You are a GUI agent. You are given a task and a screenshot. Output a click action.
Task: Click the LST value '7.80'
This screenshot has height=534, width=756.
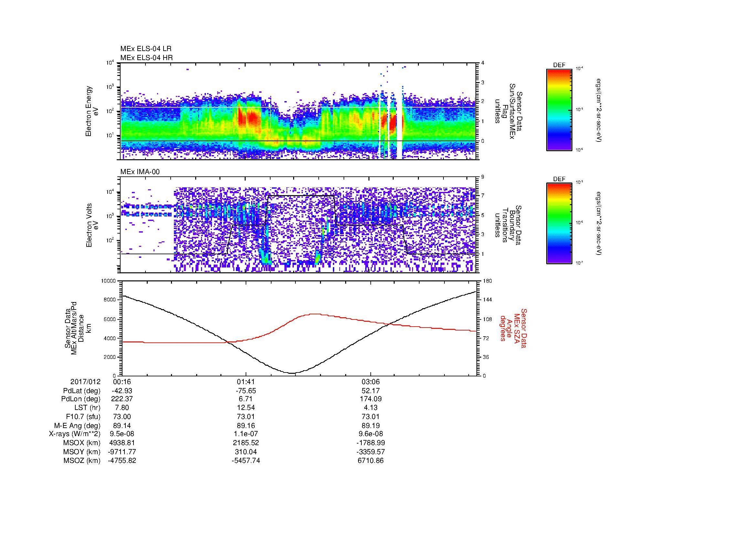point(122,408)
